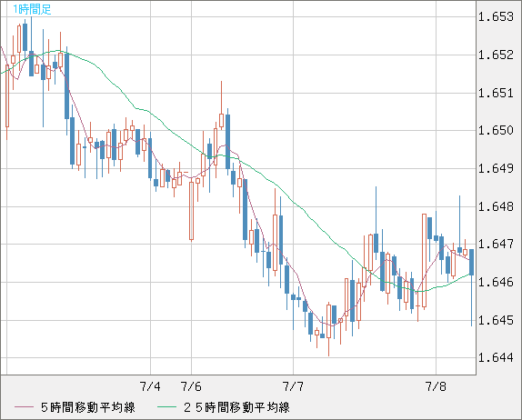Click the green 25-hour average legend line
Viewport: 522px width, 420px height.
(x=166, y=407)
